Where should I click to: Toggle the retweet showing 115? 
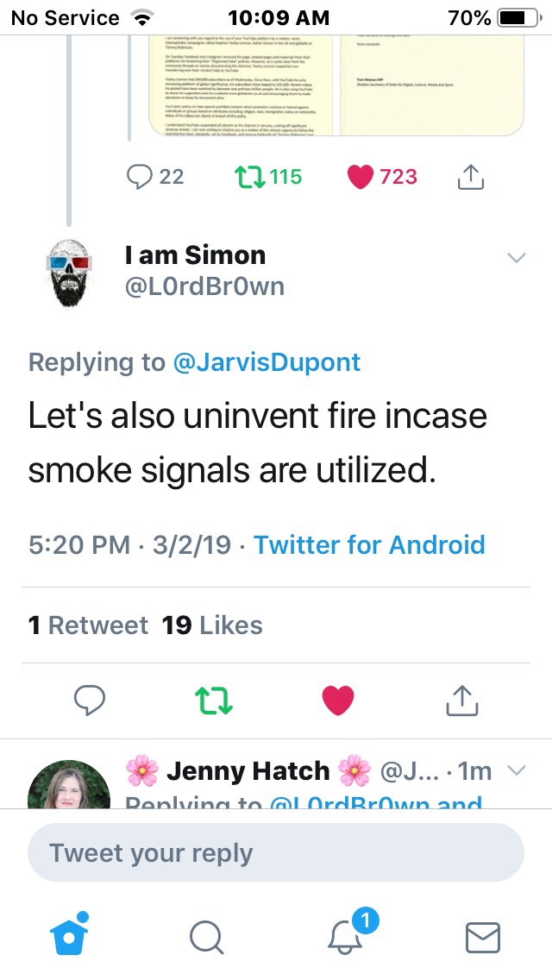click(x=250, y=177)
